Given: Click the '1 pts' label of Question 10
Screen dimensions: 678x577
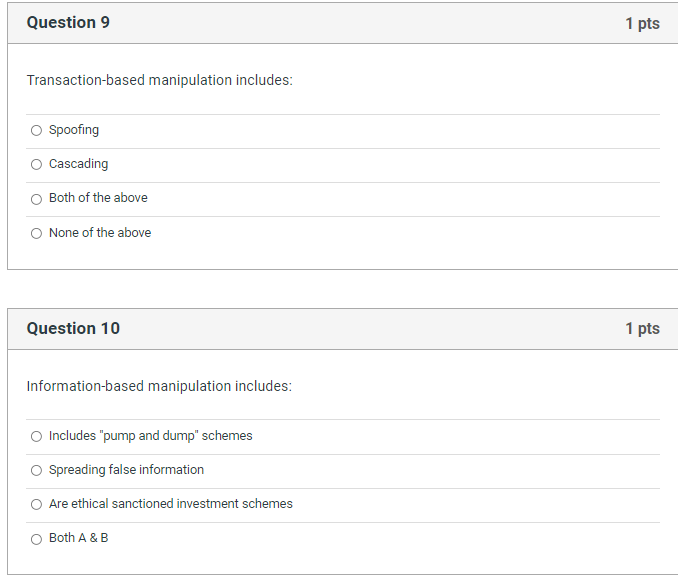Looking at the screenshot, I should [x=643, y=329].
